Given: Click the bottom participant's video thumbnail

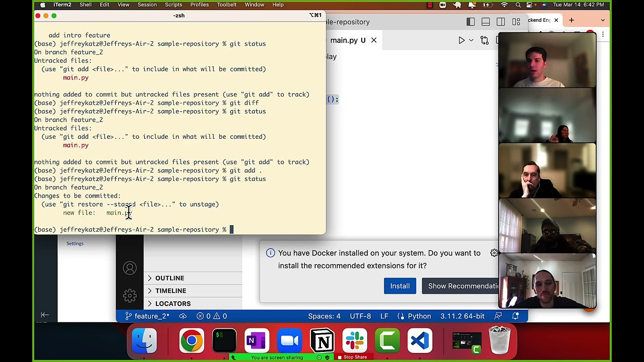Looking at the screenshot, I should (547, 282).
